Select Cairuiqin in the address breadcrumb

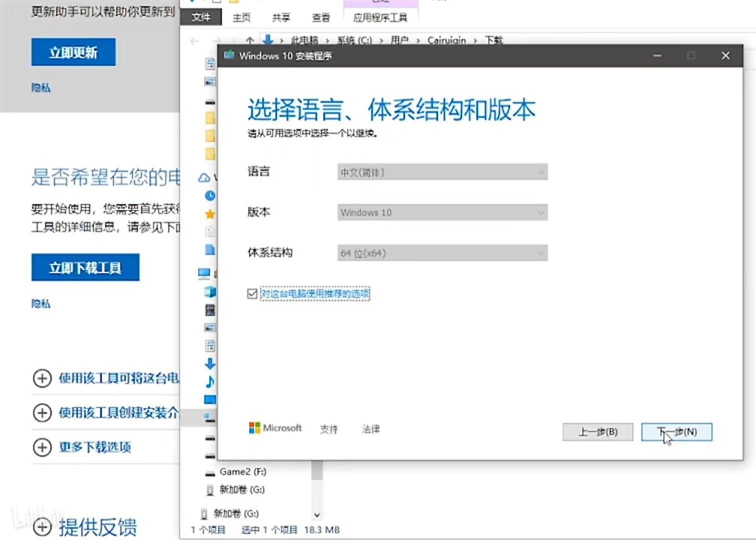pyautogui.click(x=446, y=40)
